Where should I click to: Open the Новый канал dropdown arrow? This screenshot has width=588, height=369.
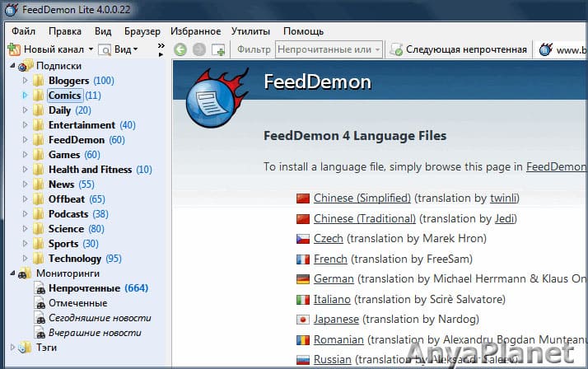pos(91,49)
